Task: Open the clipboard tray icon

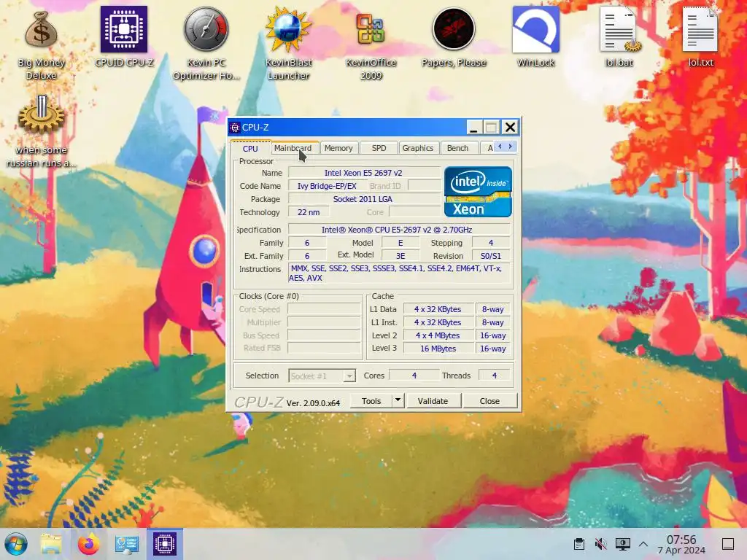Action: pos(578,544)
